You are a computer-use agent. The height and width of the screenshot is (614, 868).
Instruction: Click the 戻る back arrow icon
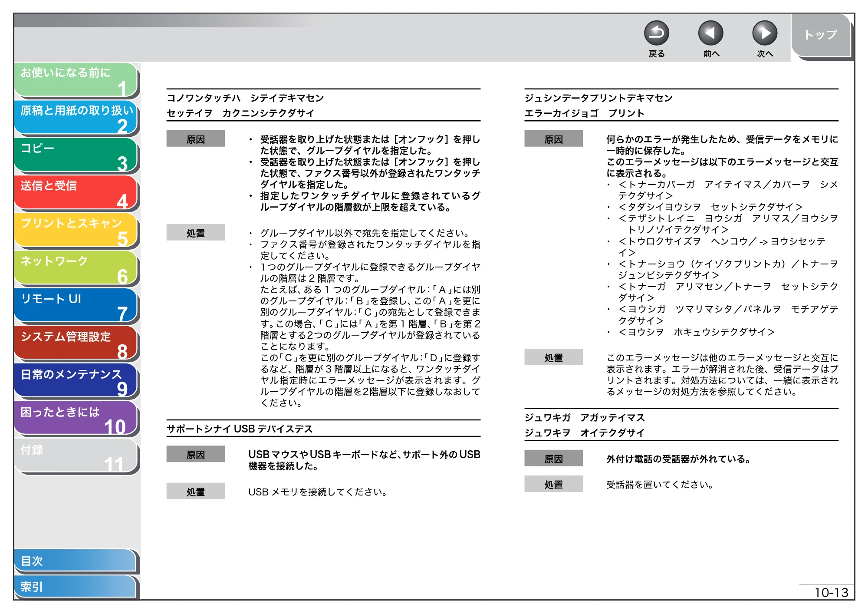(x=656, y=33)
